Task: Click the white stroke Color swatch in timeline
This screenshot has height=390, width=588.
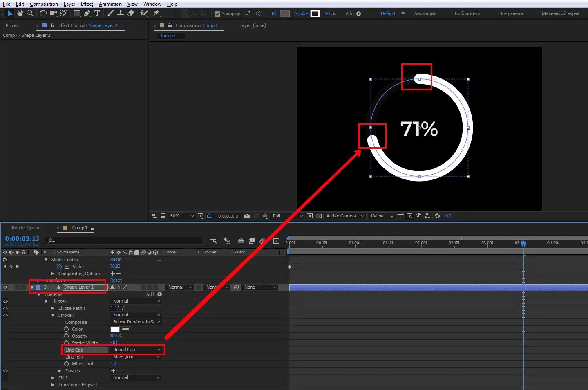Action: [115, 329]
